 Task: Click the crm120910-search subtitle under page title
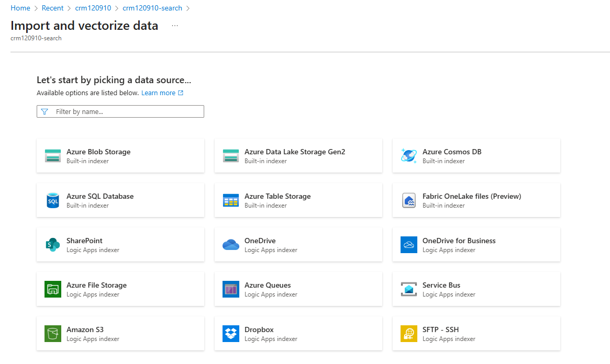click(36, 38)
